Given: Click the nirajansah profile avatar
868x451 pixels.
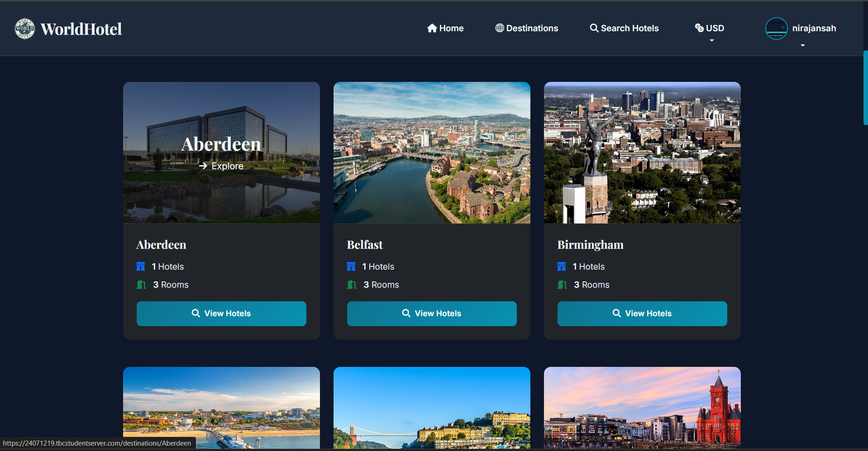Looking at the screenshot, I should 777,28.
